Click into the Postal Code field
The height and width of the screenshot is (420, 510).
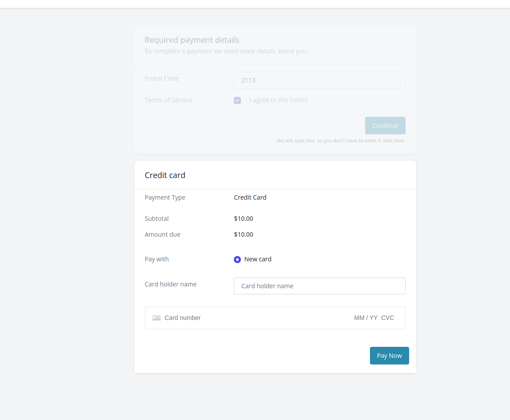click(x=319, y=80)
